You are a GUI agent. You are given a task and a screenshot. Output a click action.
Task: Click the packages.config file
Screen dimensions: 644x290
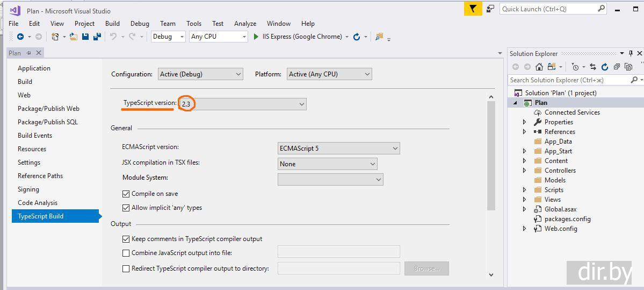tap(567, 219)
